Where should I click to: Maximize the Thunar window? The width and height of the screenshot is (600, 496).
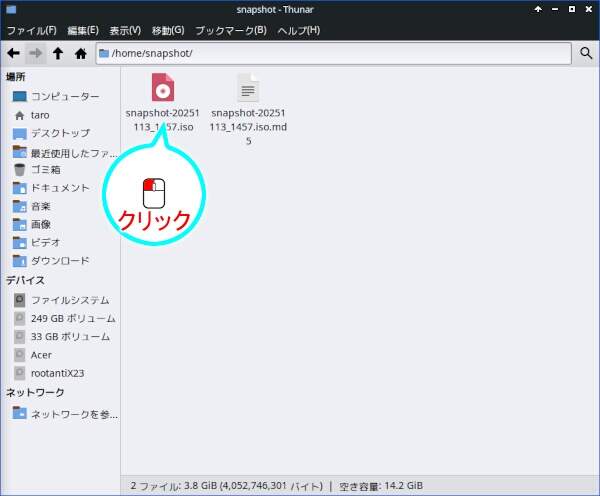tap(572, 9)
